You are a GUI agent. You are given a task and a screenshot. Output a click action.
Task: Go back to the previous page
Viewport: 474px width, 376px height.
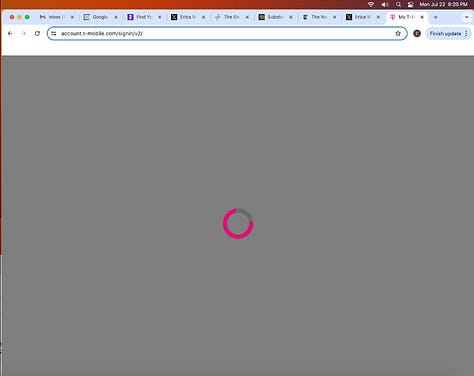point(10,33)
